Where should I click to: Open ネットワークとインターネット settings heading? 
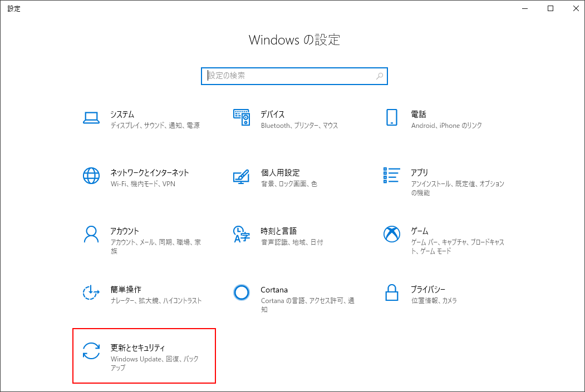pyautogui.click(x=150, y=172)
